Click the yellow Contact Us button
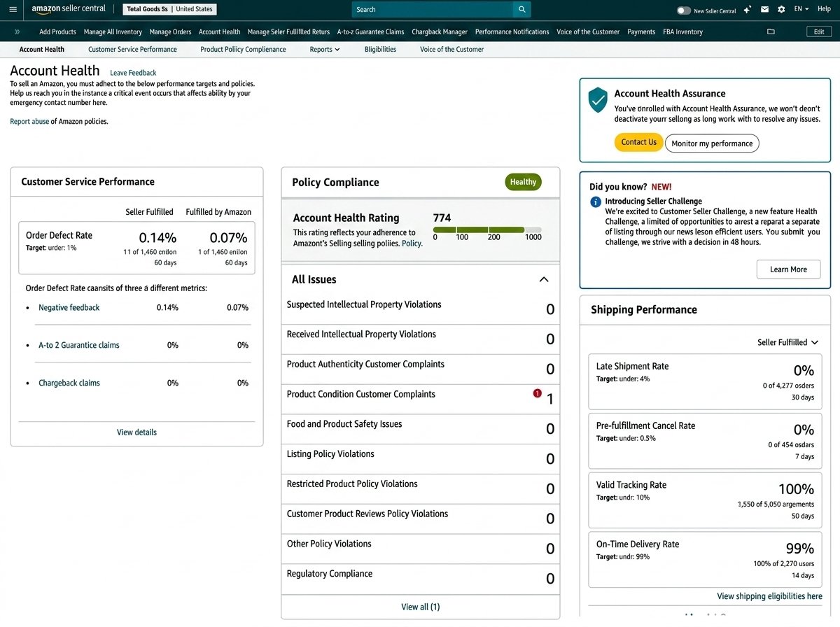Screen dimensions: 840x627 click(638, 142)
